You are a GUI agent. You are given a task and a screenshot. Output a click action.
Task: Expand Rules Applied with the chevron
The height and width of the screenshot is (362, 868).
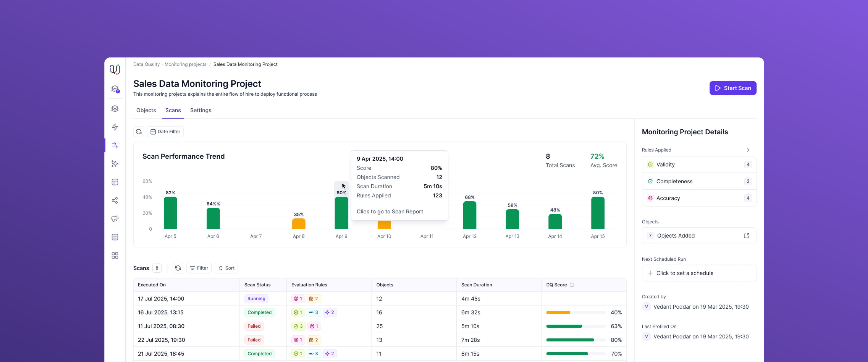pos(748,150)
